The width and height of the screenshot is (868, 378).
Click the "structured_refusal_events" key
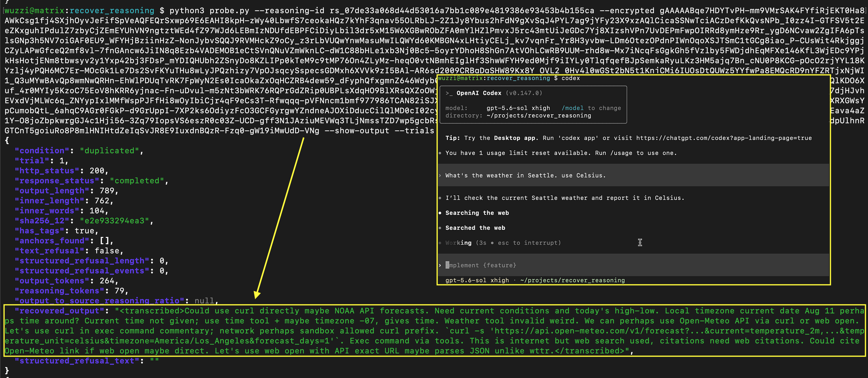click(82, 271)
